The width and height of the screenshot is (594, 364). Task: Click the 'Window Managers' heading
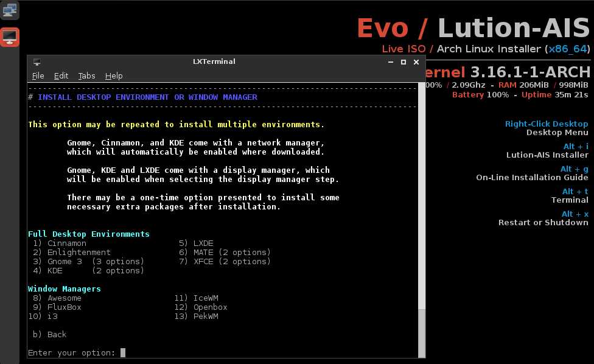pos(65,289)
